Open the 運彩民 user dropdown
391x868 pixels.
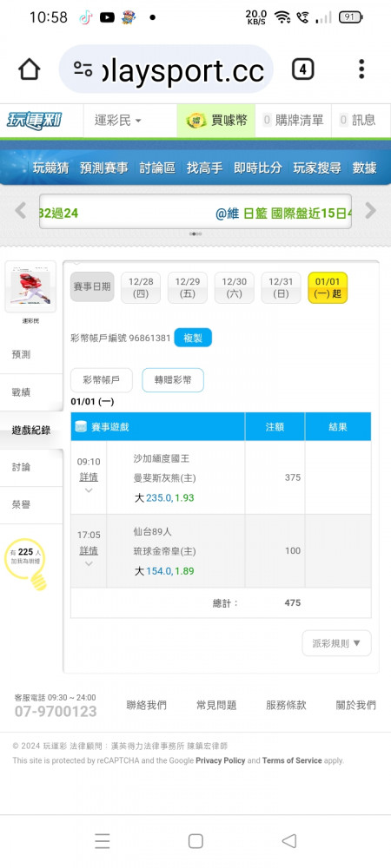pos(118,120)
